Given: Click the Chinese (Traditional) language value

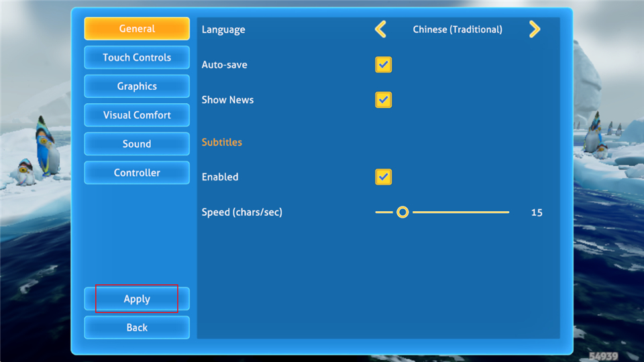Looking at the screenshot, I should [x=458, y=29].
